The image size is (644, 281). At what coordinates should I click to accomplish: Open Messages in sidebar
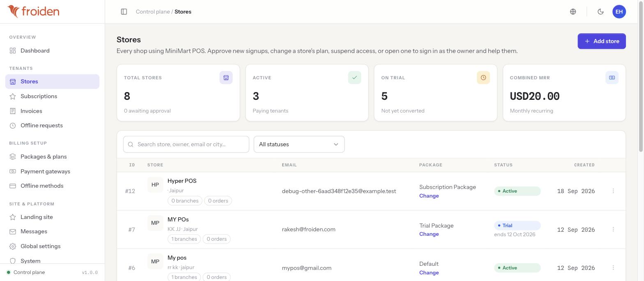point(52,231)
